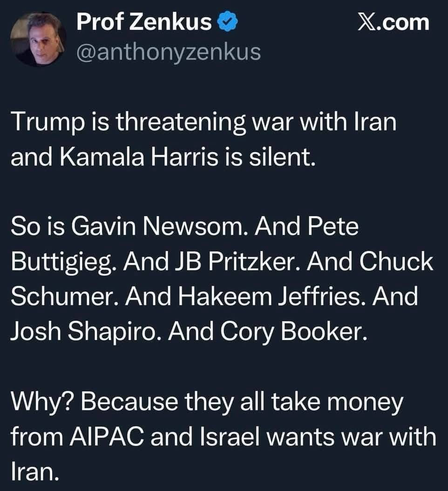Click the Prof Zenkus profile avatar
The height and width of the screenshot is (491, 448).
[38, 39]
